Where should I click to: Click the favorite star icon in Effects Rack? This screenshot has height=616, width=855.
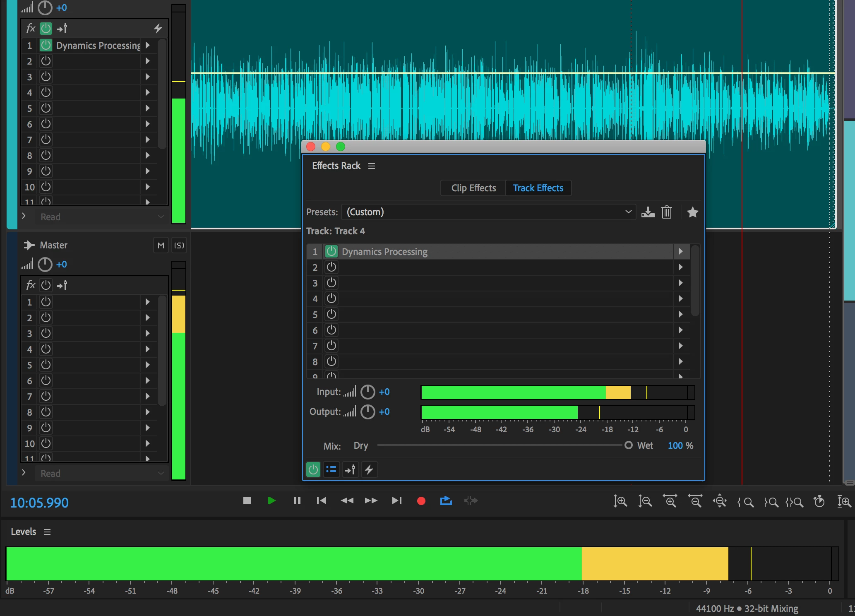692,212
